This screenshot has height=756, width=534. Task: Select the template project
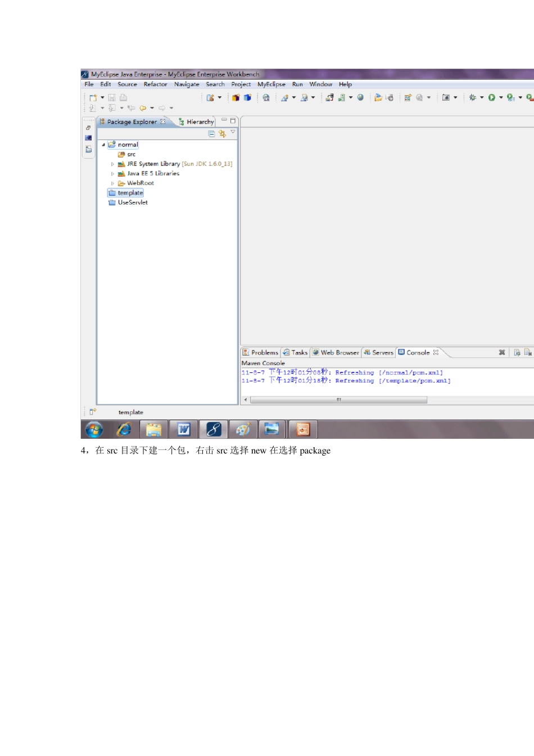click(126, 193)
